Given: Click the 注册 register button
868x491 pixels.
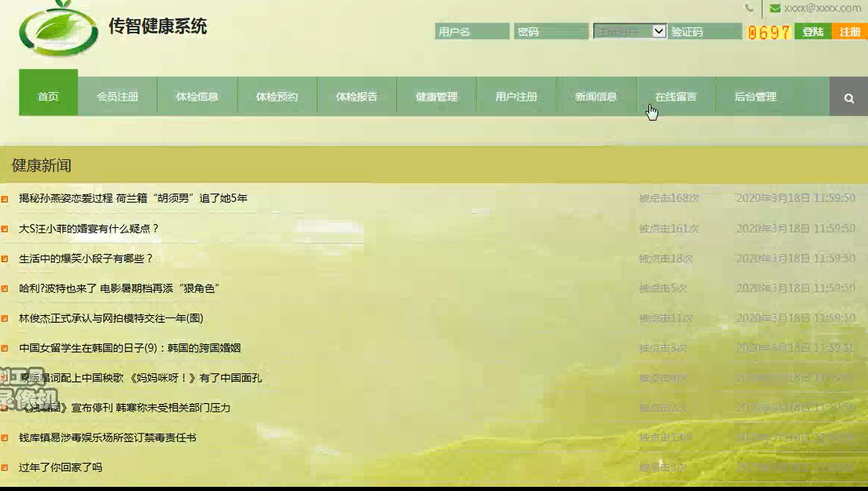Looking at the screenshot, I should 850,32.
